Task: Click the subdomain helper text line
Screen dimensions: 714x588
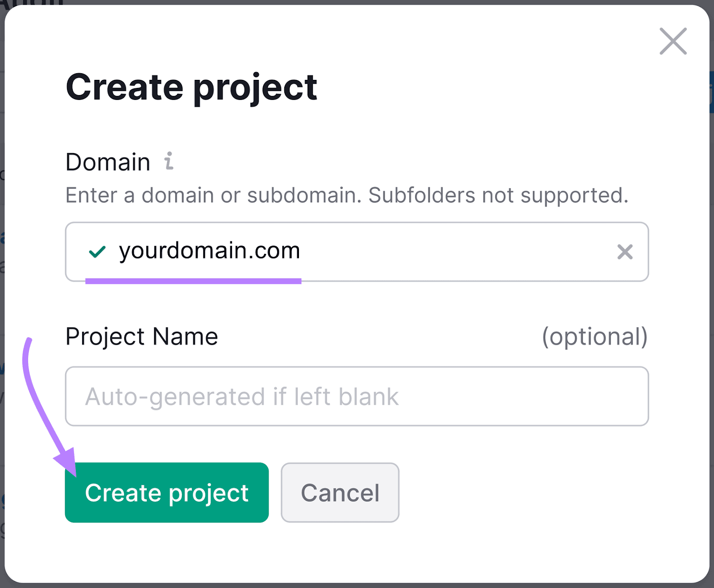Action: pos(348,195)
